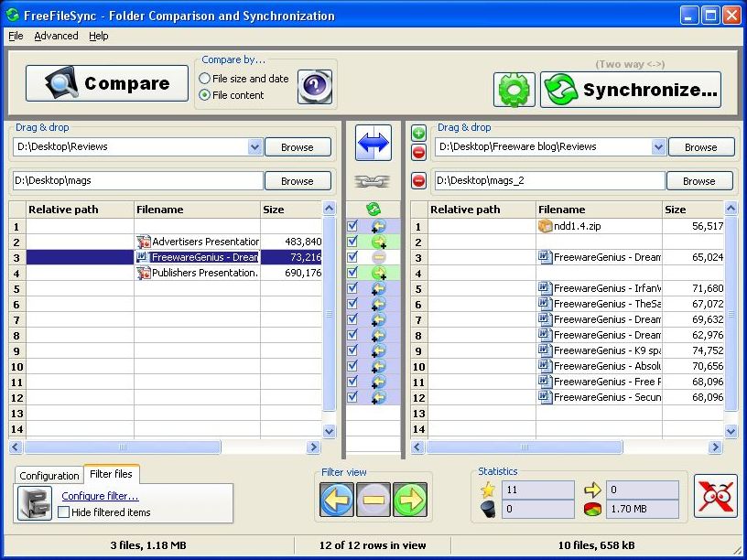Uncheck the sync checkbox for row 3
This screenshot has width=747, height=560.
point(352,257)
